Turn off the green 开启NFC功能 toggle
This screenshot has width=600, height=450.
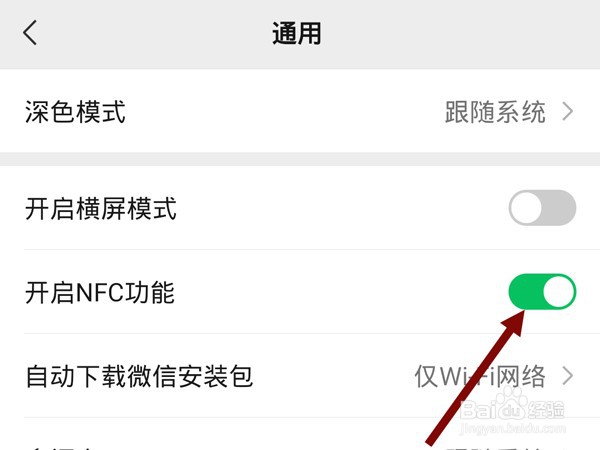pos(542,292)
